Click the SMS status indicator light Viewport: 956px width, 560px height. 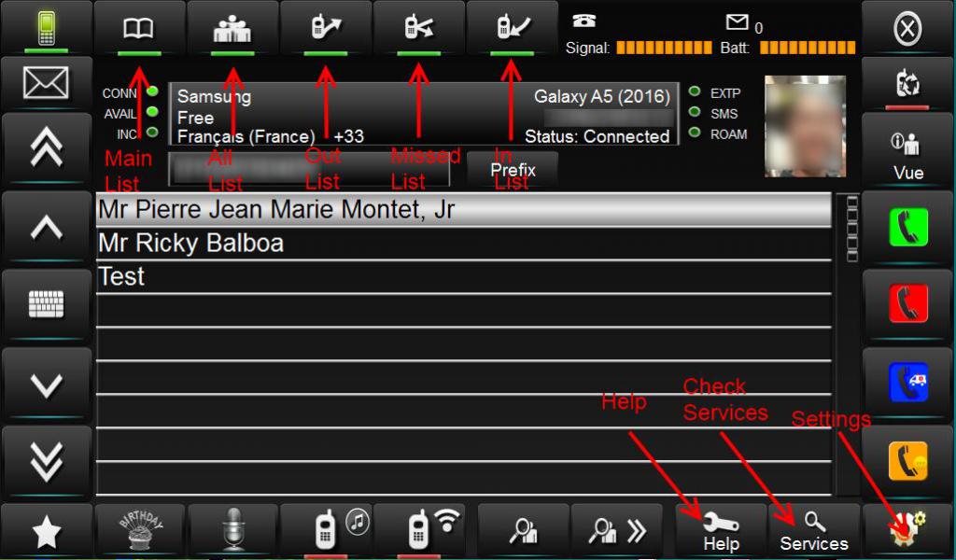click(x=695, y=111)
